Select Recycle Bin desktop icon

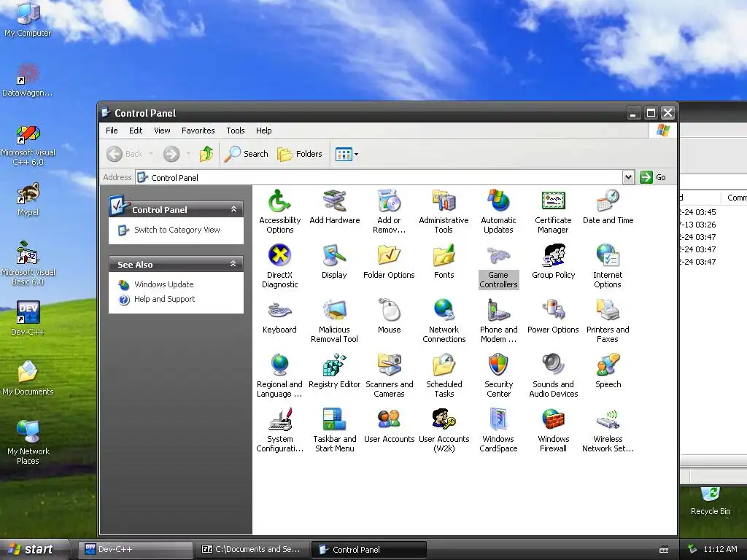(x=711, y=501)
